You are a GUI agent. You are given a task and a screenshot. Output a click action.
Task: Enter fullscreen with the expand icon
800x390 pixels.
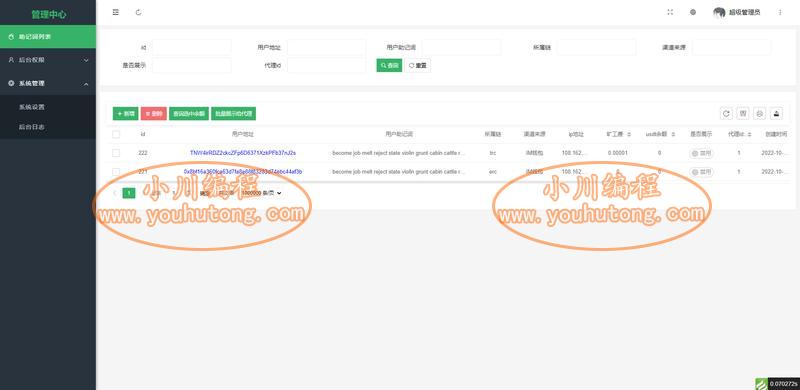click(670, 12)
